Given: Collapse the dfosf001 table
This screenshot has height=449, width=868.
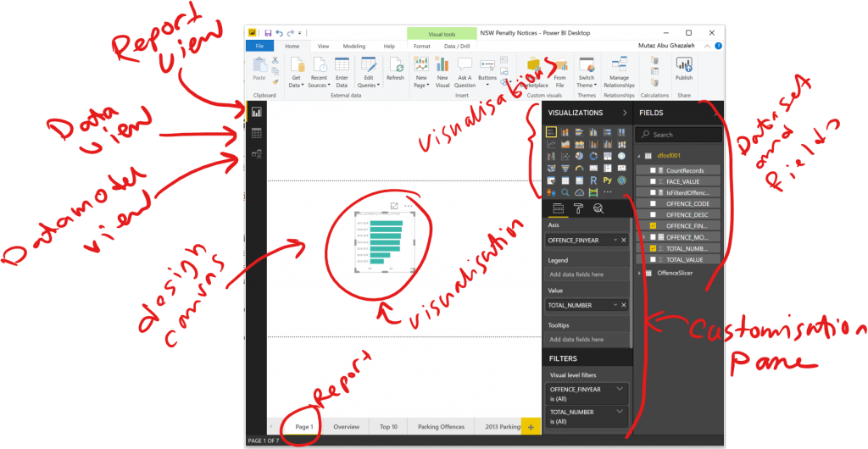Looking at the screenshot, I should tap(639, 156).
